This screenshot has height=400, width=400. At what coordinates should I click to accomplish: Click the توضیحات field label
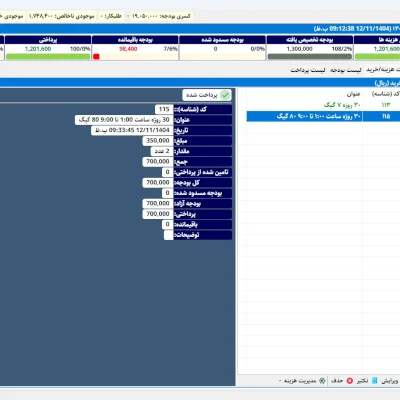(203, 235)
